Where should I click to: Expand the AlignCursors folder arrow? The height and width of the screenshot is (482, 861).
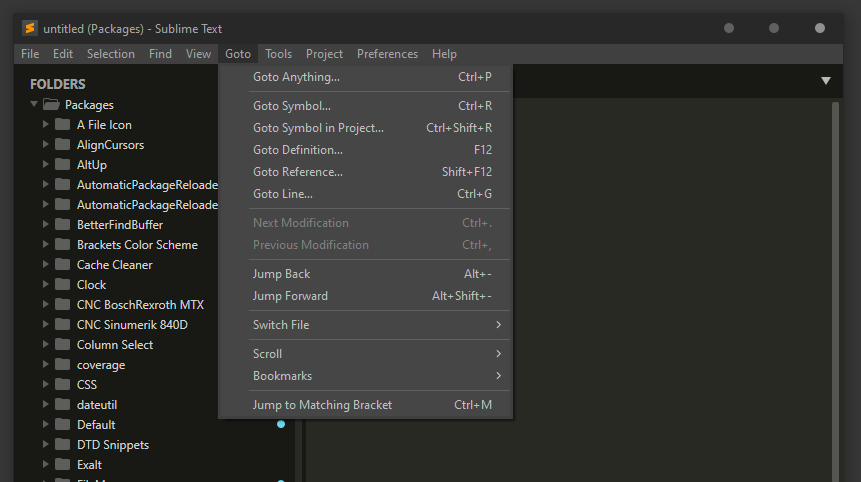(46, 144)
